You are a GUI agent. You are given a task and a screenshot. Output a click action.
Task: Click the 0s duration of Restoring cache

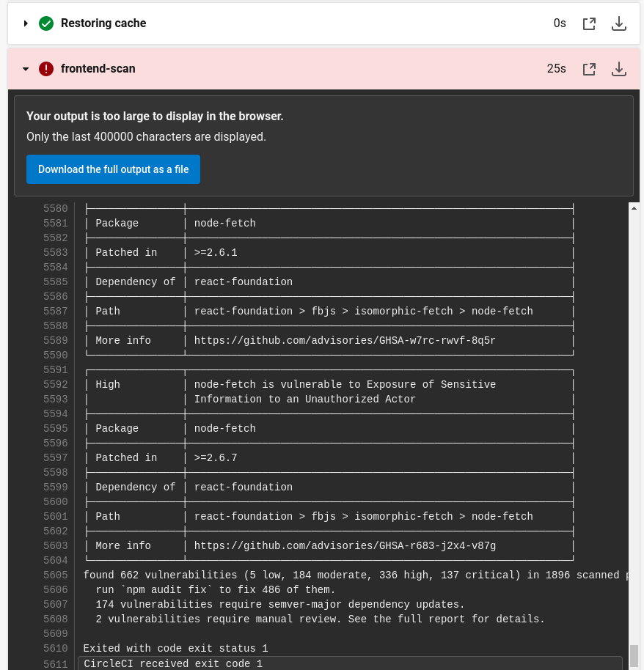pos(560,23)
